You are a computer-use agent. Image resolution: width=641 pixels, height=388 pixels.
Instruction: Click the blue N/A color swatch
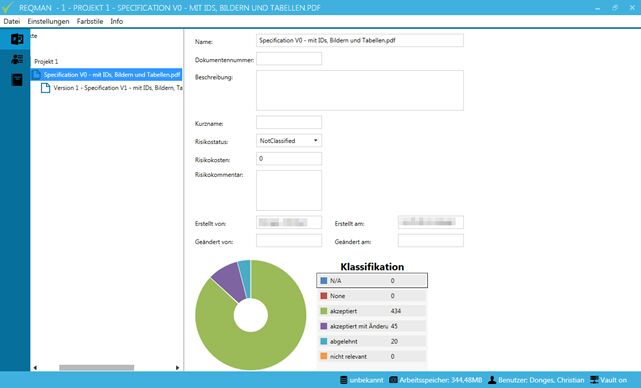pos(324,280)
